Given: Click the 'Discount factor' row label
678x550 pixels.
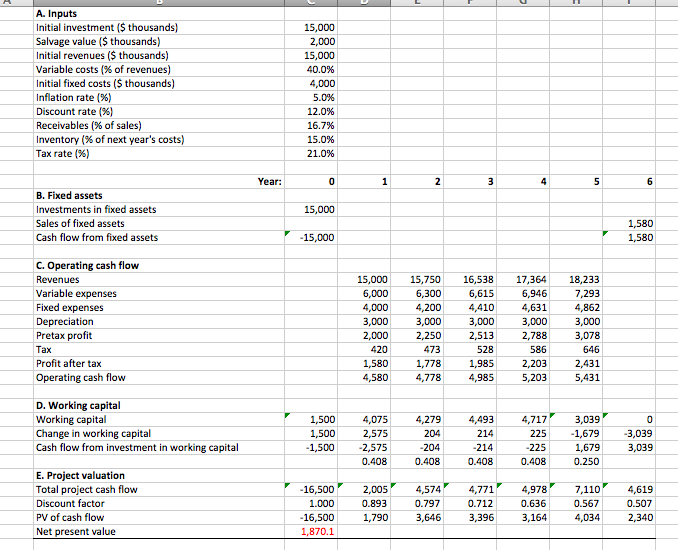Looking at the screenshot, I should click(x=70, y=503).
